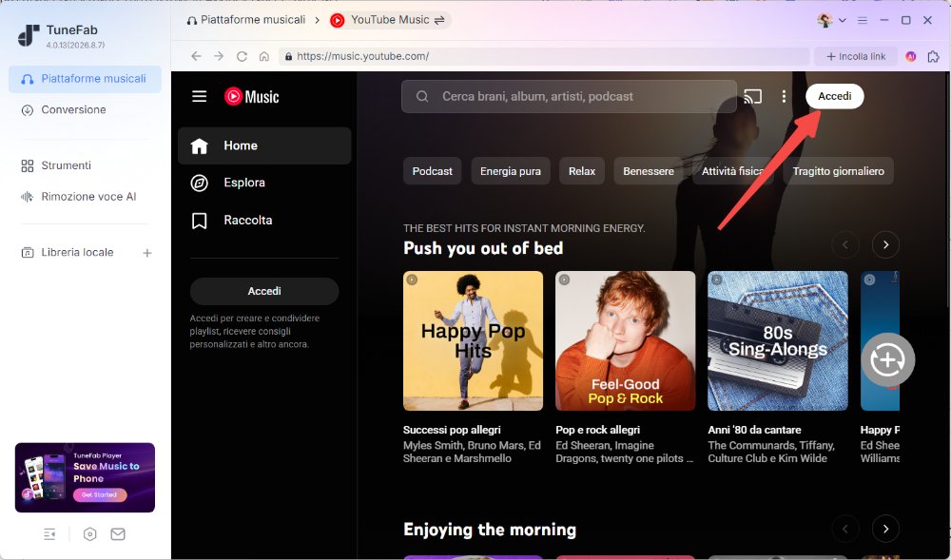The image size is (951, 560).
Task: Select the Relax chip
Action: (582, 171)
